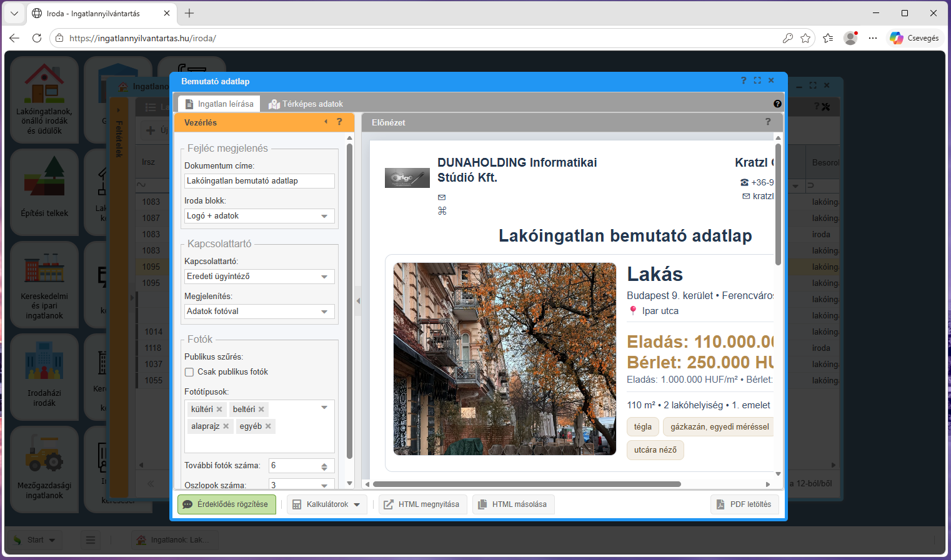This screenshot has width=951, height=560.
Task: Open Kereskedelmi és ipari ingatlanok tile
Action: 44,285
